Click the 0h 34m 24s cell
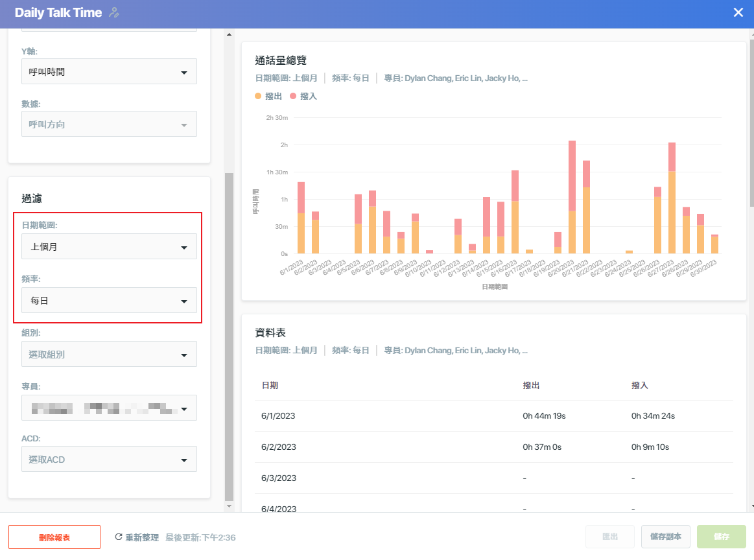The image size is (754, 560). (653, 416)
